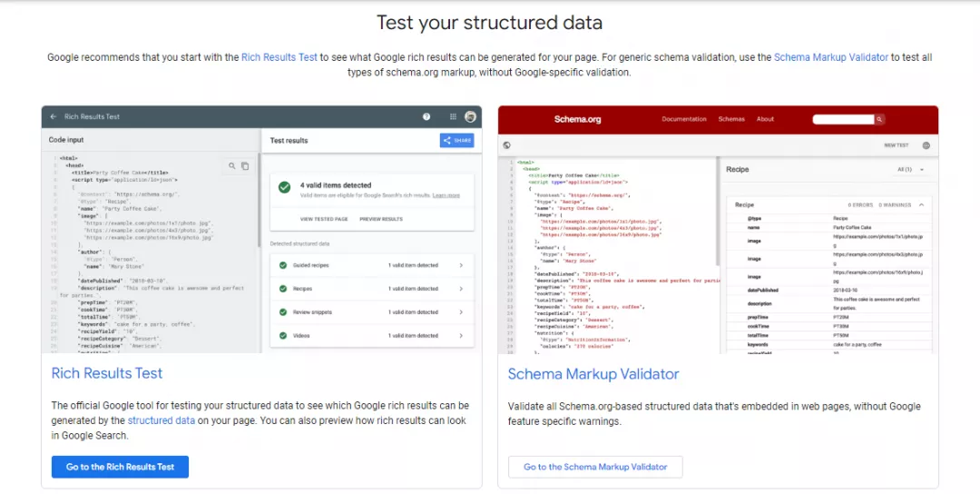Click NEW TEST in validator toolbar
The height and width of the screenshot is (494, 980).
(897, 145)
